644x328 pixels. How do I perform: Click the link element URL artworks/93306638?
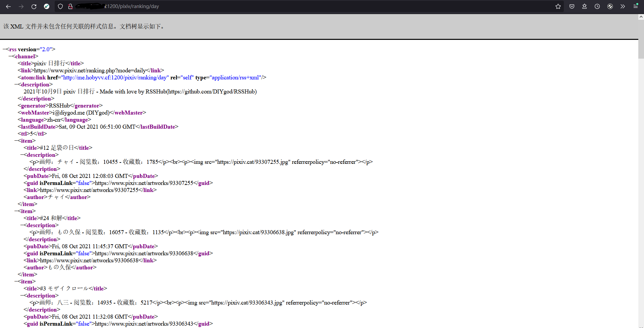(89, 260)
